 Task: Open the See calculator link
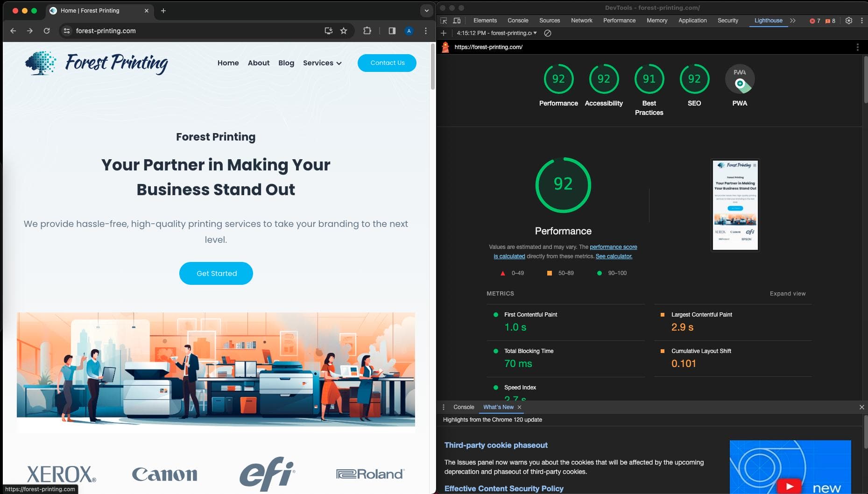614,256
